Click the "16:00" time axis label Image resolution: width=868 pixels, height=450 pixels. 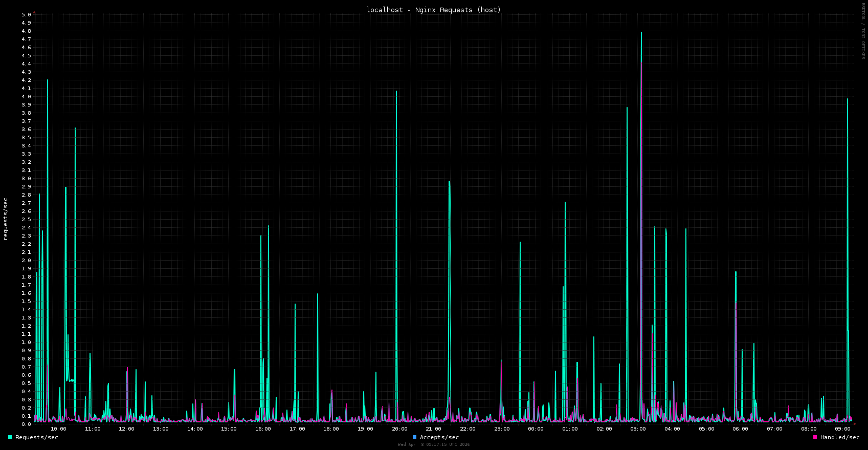point(263,429)
